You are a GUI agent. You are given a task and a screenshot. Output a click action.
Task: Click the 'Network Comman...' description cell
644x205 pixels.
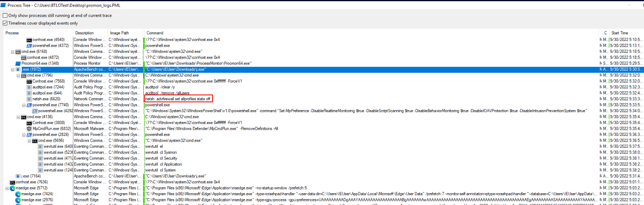(x=90, y=99)
